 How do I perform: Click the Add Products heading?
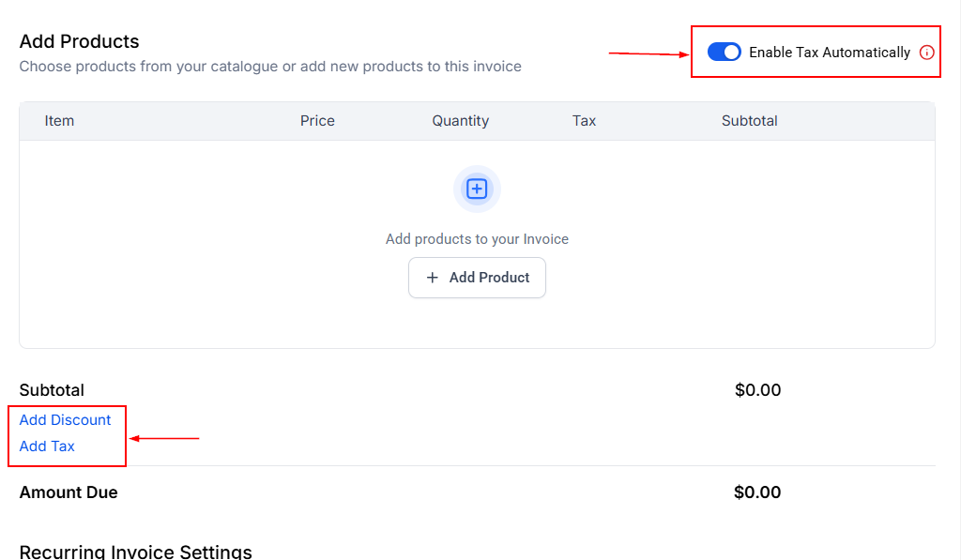click(x=80, y=41)
